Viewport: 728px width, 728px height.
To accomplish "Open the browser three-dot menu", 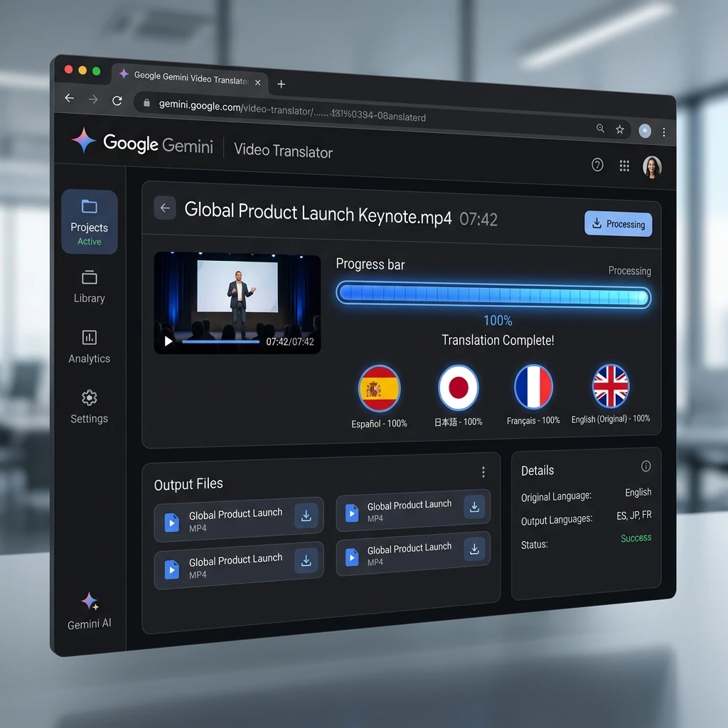I will point(664,132).
